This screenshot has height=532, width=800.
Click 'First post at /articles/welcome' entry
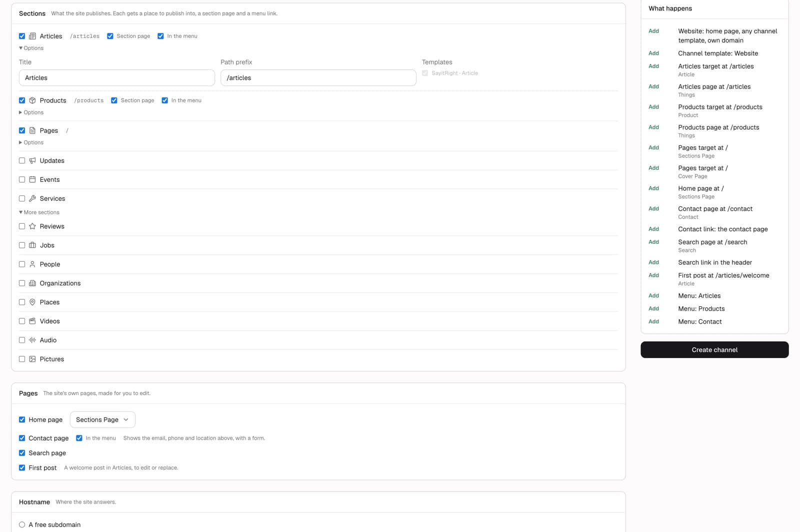pos(723,275)
